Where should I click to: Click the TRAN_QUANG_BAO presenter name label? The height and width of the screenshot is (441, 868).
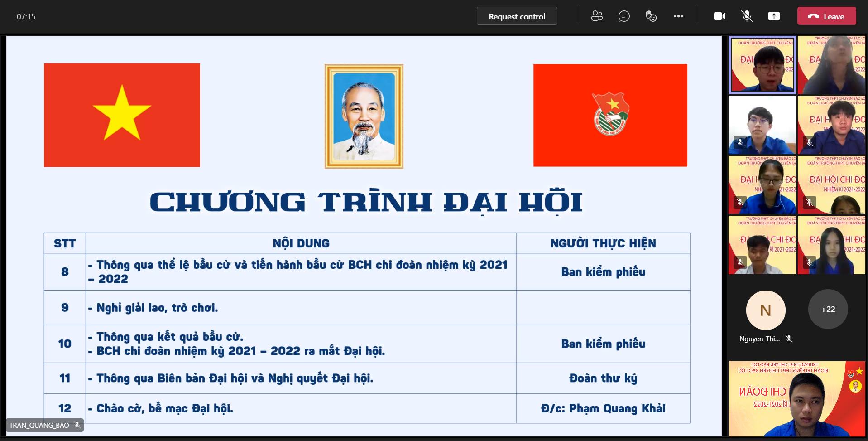click(x=39, y=425)
